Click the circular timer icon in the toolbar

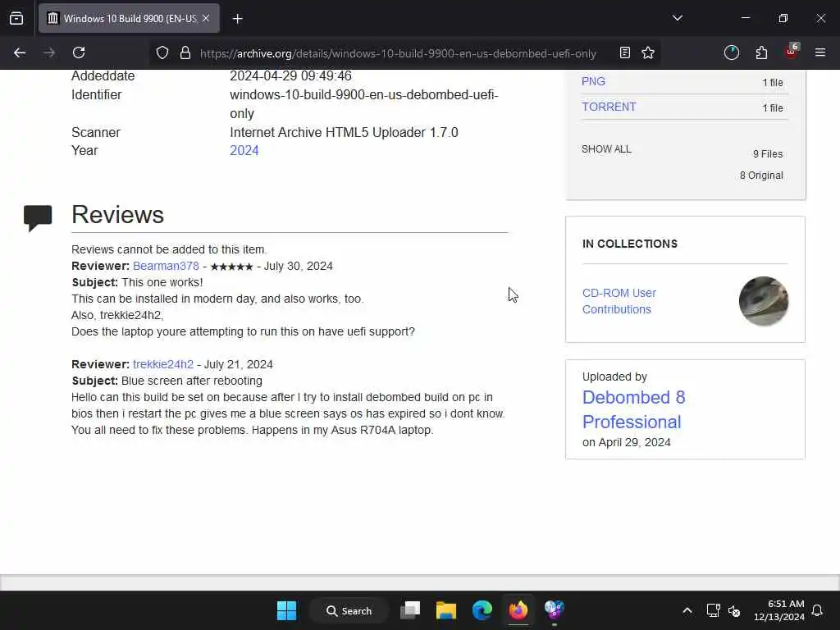click(x=731, y=52)
